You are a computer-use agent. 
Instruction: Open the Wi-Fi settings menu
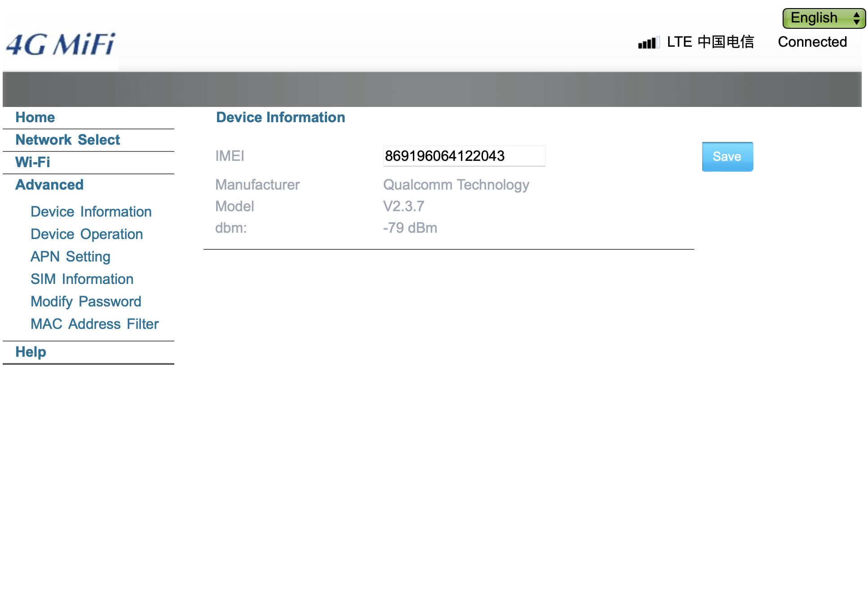(x=32, y=162)
